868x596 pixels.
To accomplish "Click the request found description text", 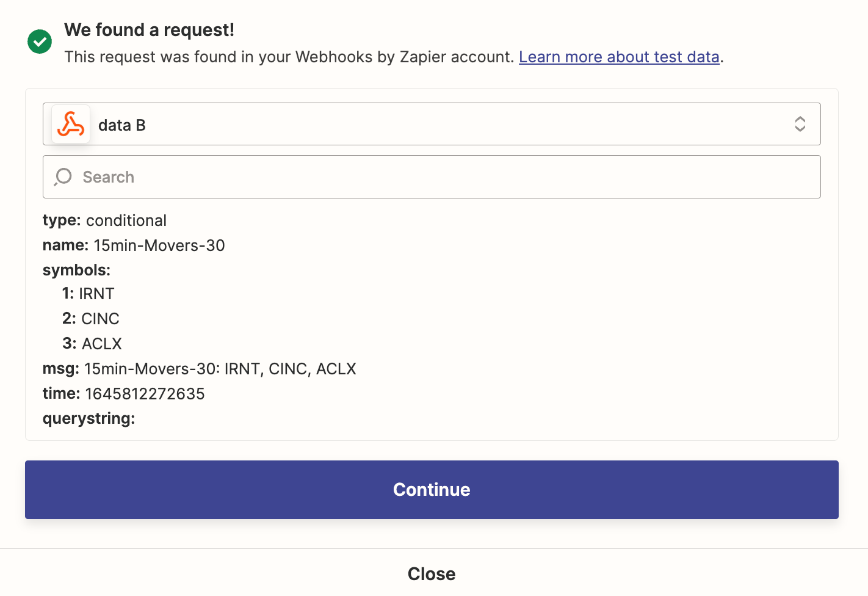I will click(289, 57).
